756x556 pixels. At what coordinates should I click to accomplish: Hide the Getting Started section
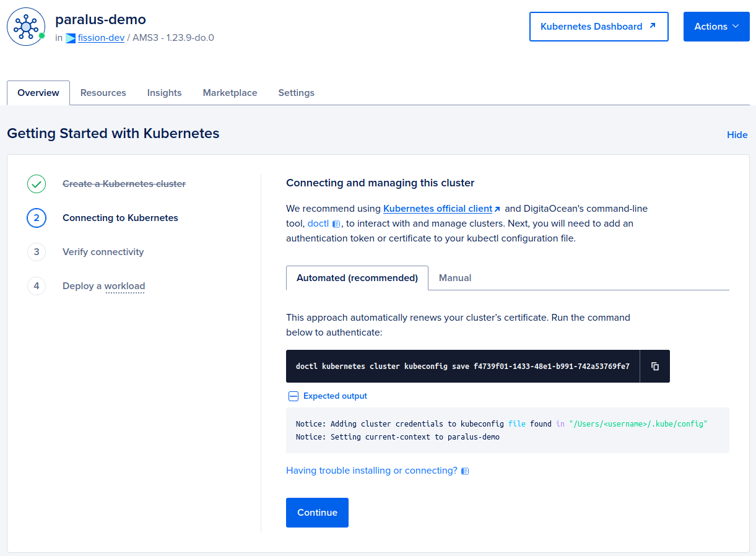coord(737,135)
